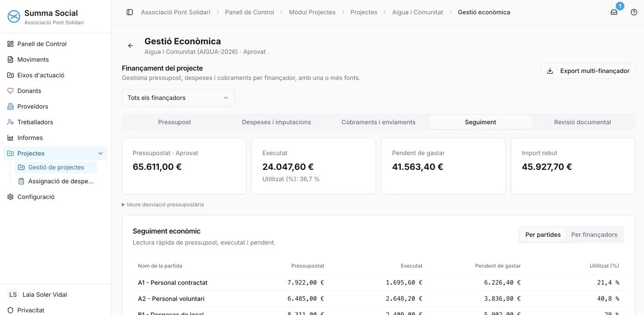Open the Despeses i imputacions tab
This screenshot has width=644, height=315.
coord(276,122)
